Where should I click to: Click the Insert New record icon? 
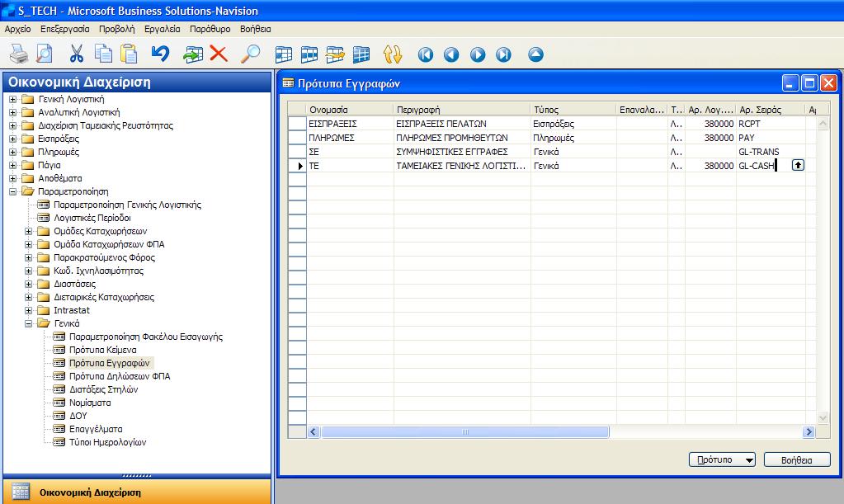[193, 54]
